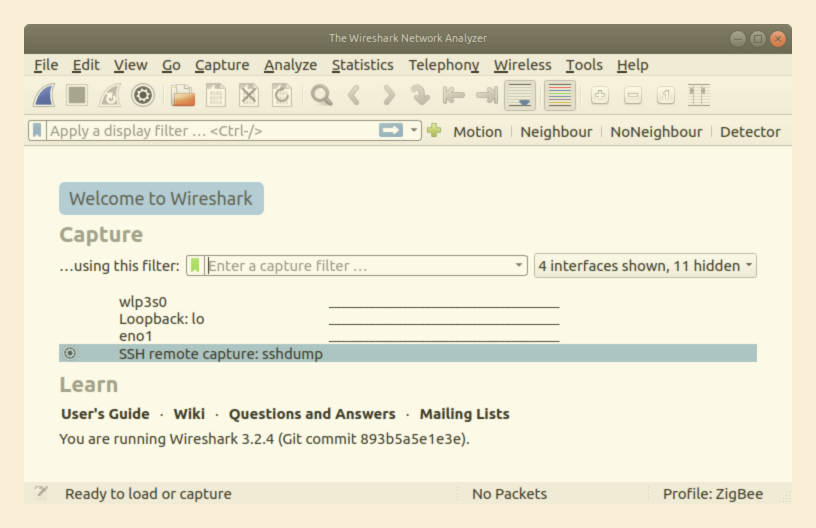
Task: Apply the Neighbour filter button
Action: click(x=556, y=132)
